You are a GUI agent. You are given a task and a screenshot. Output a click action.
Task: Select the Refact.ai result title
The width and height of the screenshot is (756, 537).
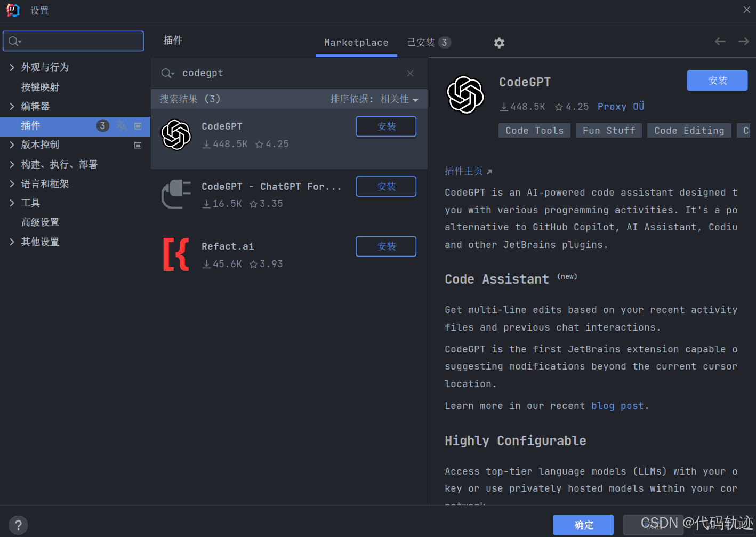tap(228, 246)
